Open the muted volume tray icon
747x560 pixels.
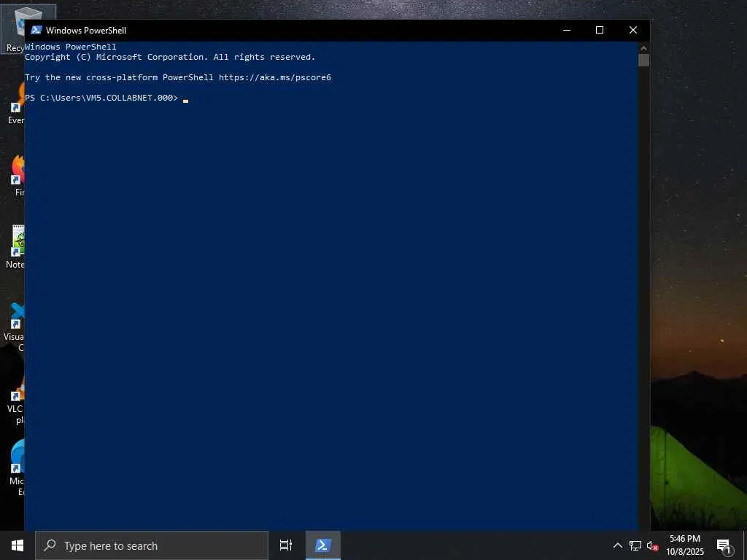(x=652, y=545)
